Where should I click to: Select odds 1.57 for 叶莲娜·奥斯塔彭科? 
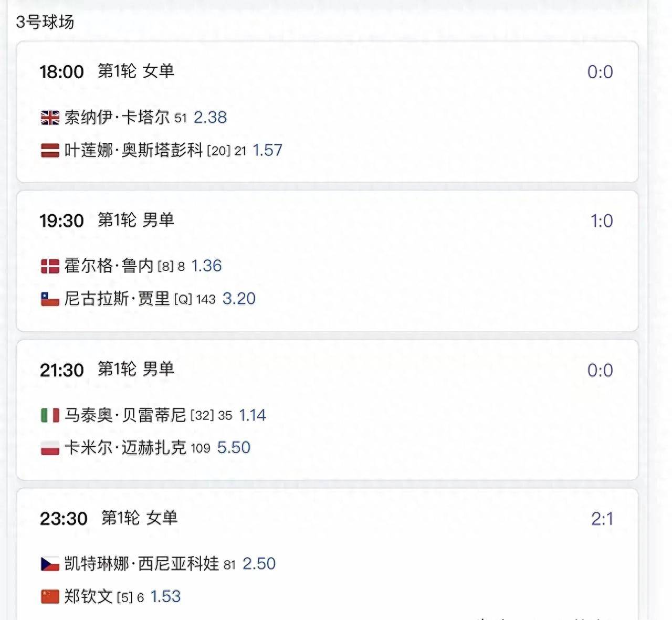coord(267,150)
